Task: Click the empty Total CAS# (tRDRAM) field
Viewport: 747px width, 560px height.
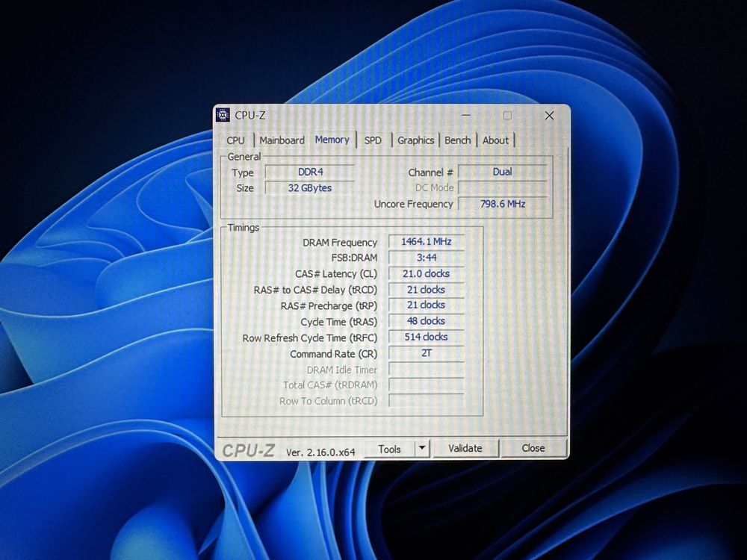Action: click(427, 385)
